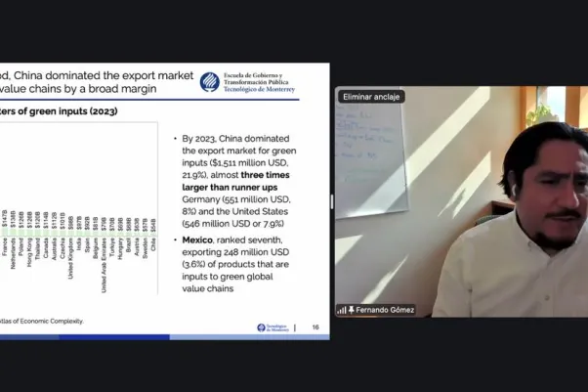The width and height of the screenshot is (588, 392).
Task: Click the divider handle between slide and video
Action: 332,201
